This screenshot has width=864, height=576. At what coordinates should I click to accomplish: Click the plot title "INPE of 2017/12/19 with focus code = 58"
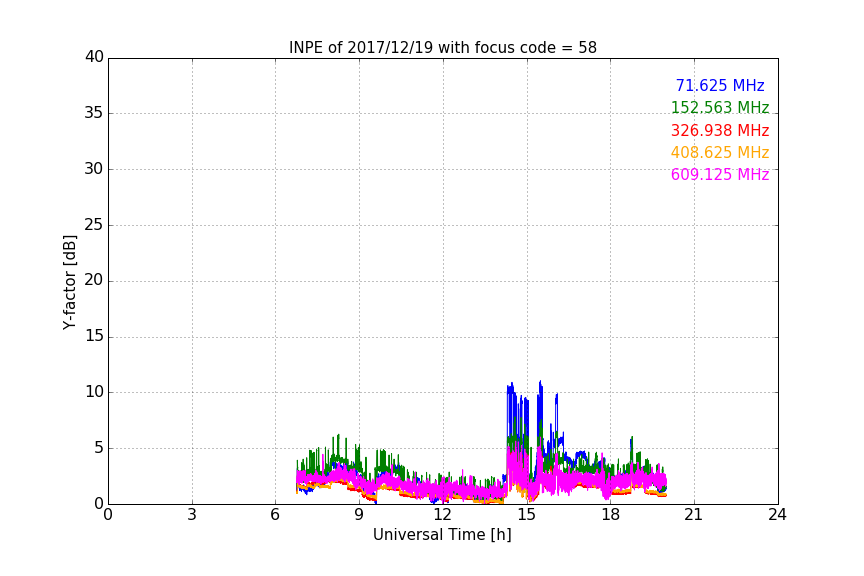[442, 48]
